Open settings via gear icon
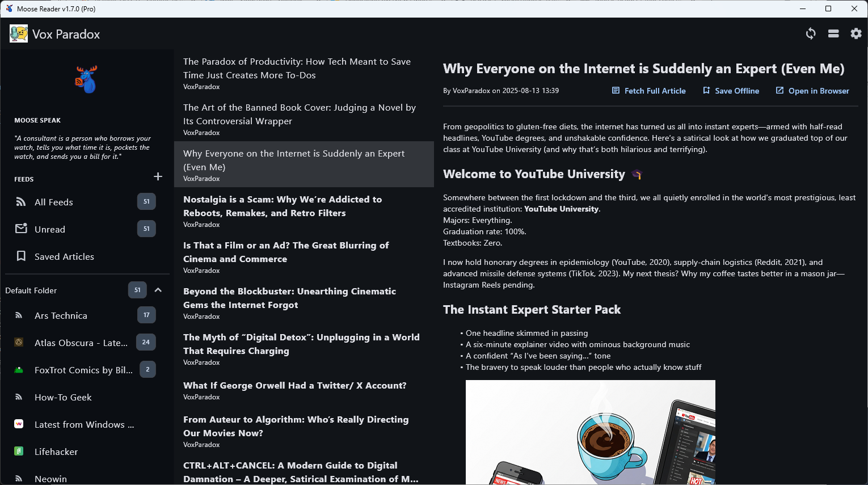868x485 pixels. point(856,34)
